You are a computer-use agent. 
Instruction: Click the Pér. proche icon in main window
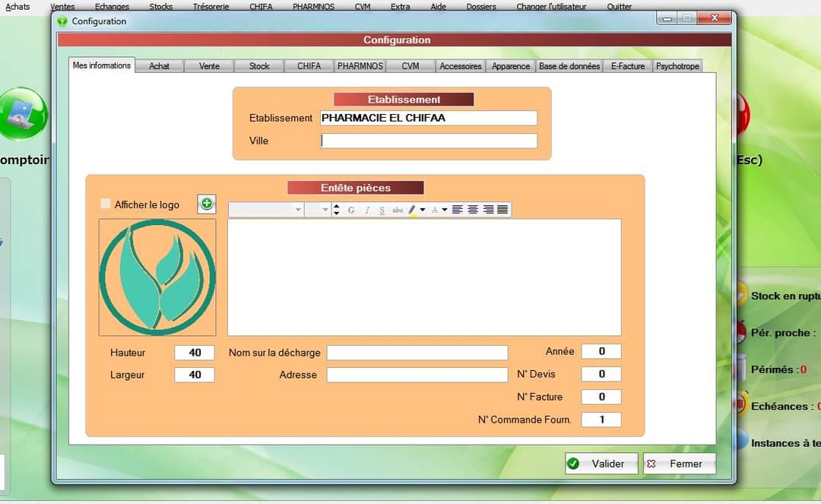(741, 333)
